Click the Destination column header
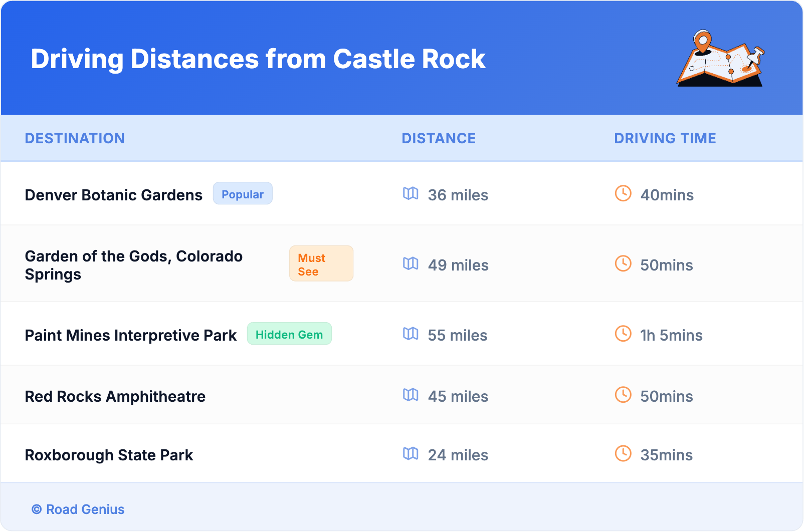This screenshot has width=804, height=532. pyautogui.click(x=75, y=138)
